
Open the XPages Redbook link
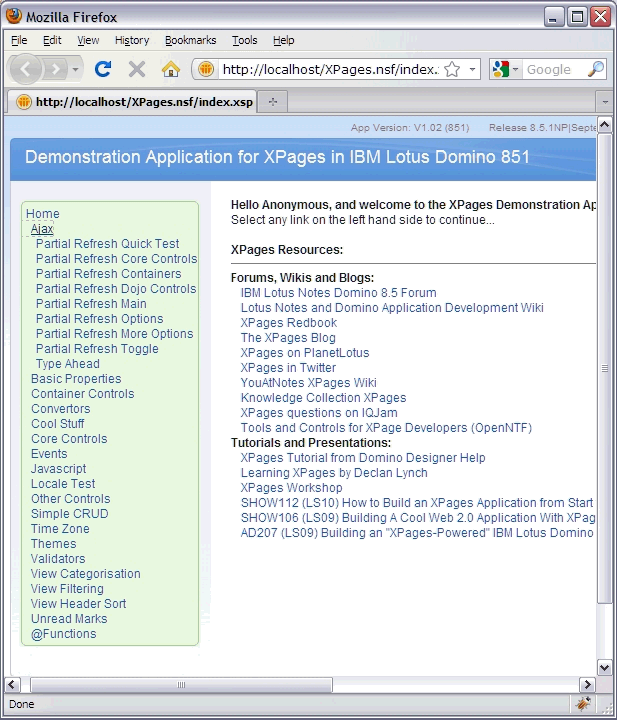[289, 323]
